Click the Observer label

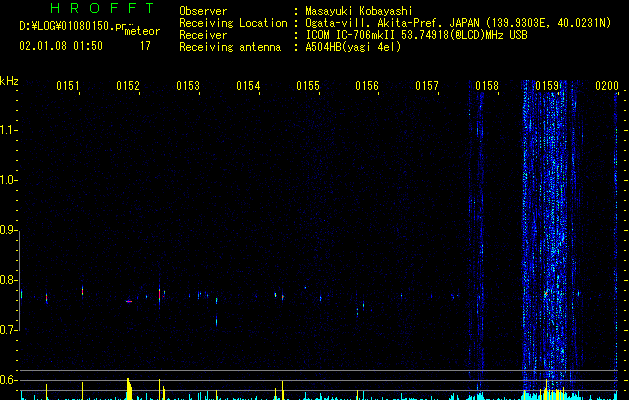pos(203,11)
